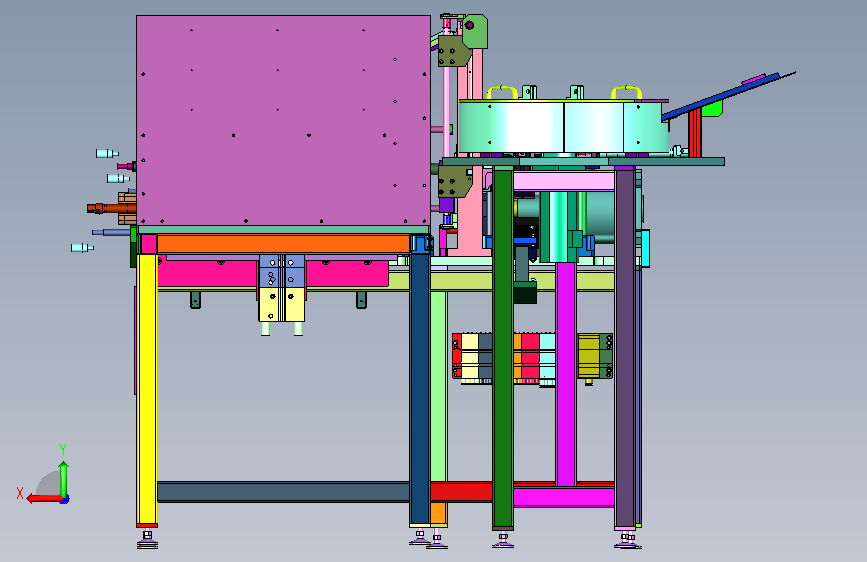Select the light green vertical post
The height and width of the screenshot is (562, 867).
tap(438, 387)
